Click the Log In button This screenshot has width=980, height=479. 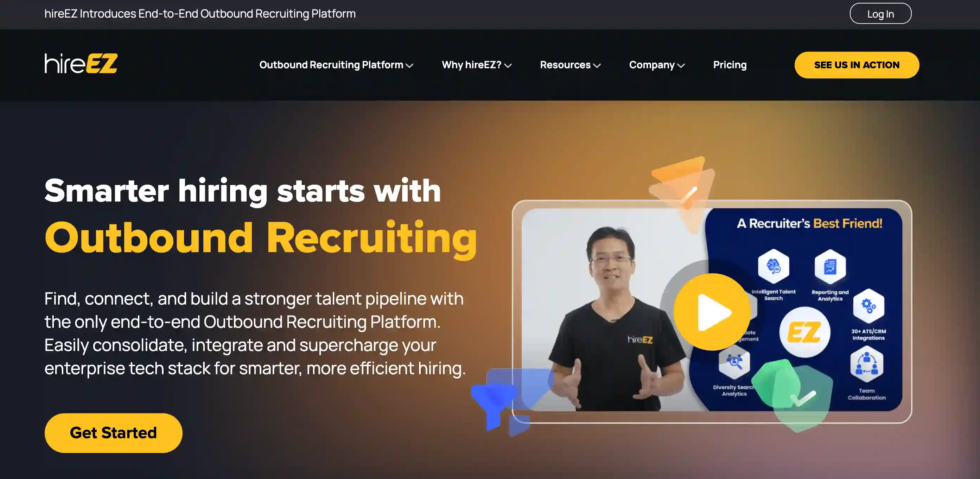(x=880, y=14)
